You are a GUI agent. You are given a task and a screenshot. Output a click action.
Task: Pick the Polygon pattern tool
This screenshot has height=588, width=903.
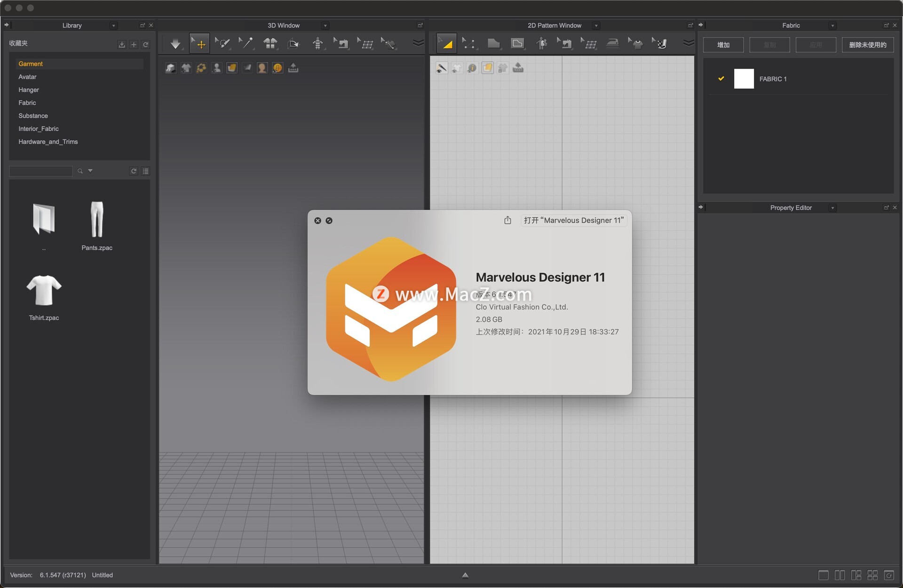tap(493, 44)
